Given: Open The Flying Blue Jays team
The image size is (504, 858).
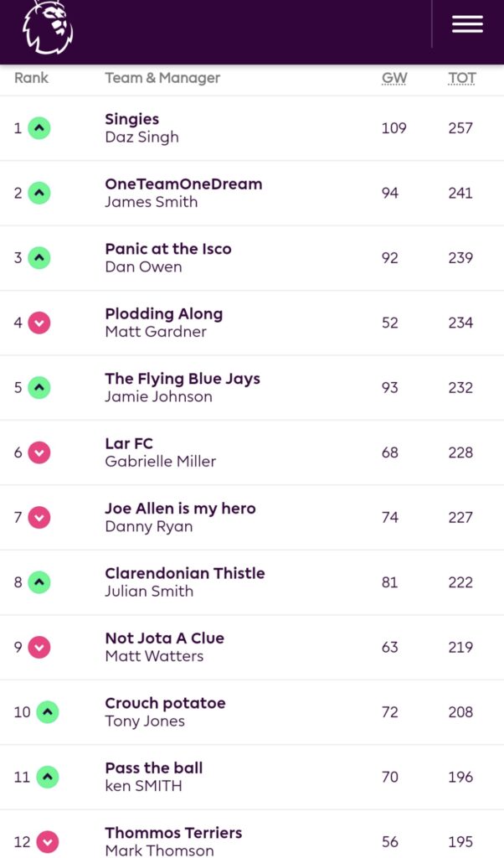Looking at the screenshot, I should click(182, 379).
